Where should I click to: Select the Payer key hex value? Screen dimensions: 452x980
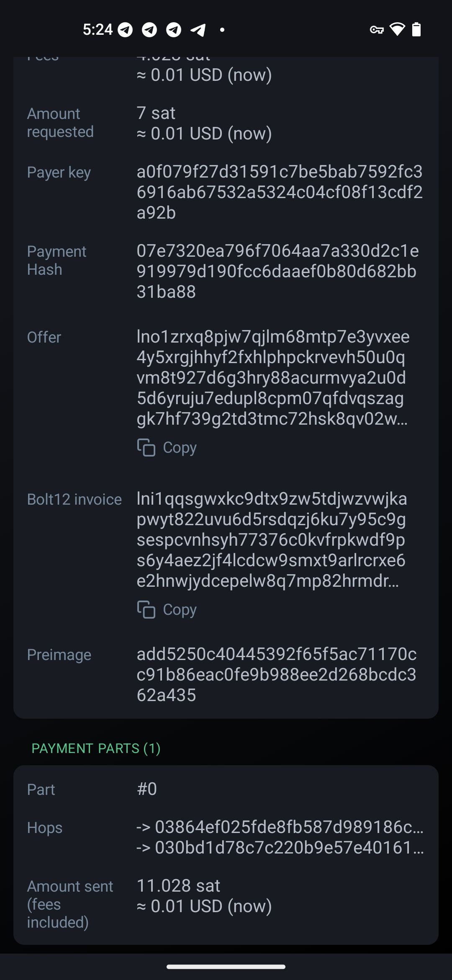[279, 192]
